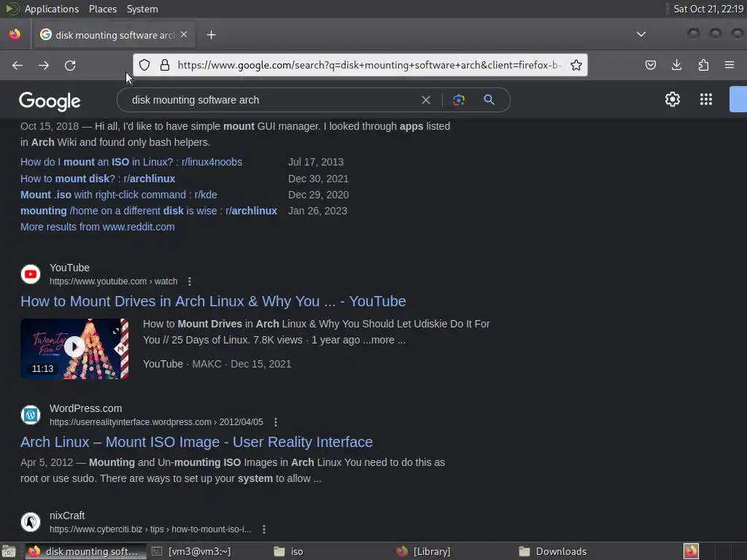
Task: Click the show desktop taskbar icon
Action: pos(9,551)
